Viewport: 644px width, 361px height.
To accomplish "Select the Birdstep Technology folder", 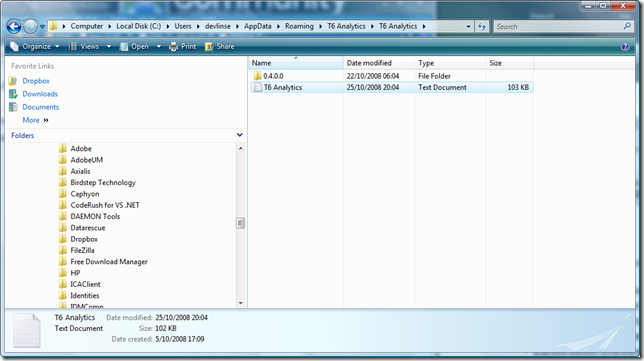I will pyautogui.click(x=103, y=182).
